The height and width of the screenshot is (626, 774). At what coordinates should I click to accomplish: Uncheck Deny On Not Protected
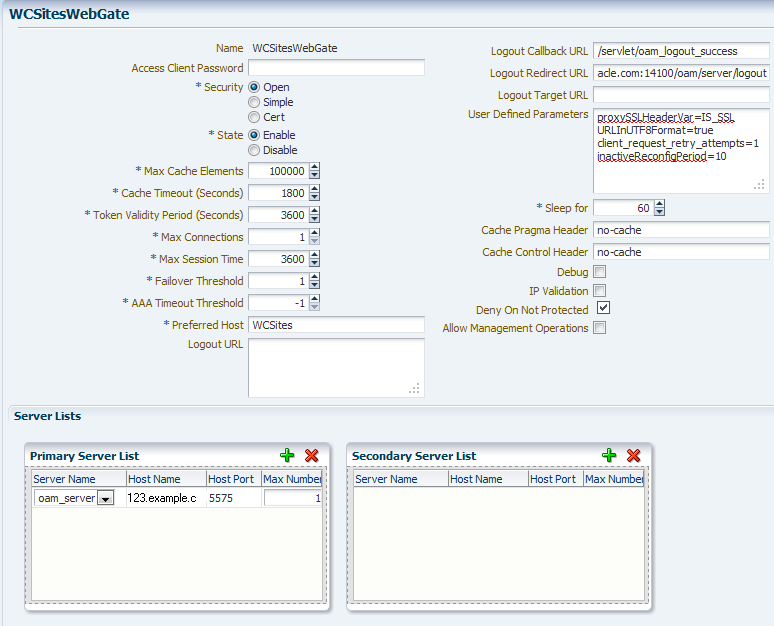click(x=603, y=308)
